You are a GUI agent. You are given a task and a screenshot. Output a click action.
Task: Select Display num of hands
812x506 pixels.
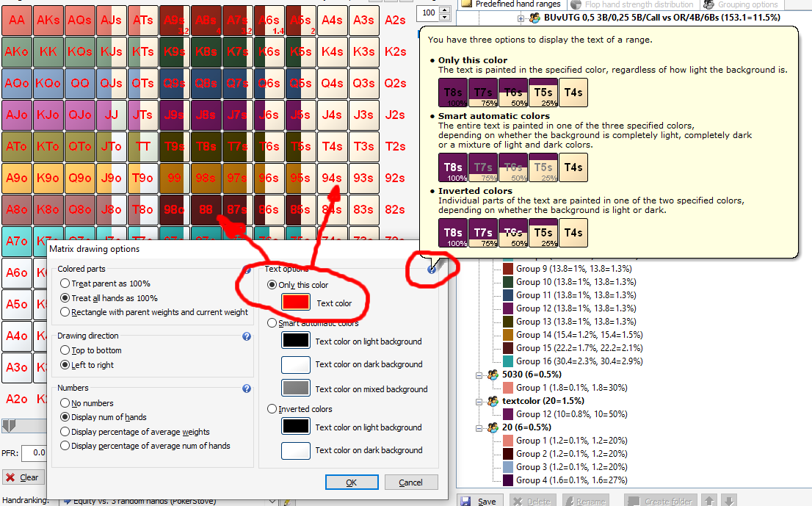[104, 417]
